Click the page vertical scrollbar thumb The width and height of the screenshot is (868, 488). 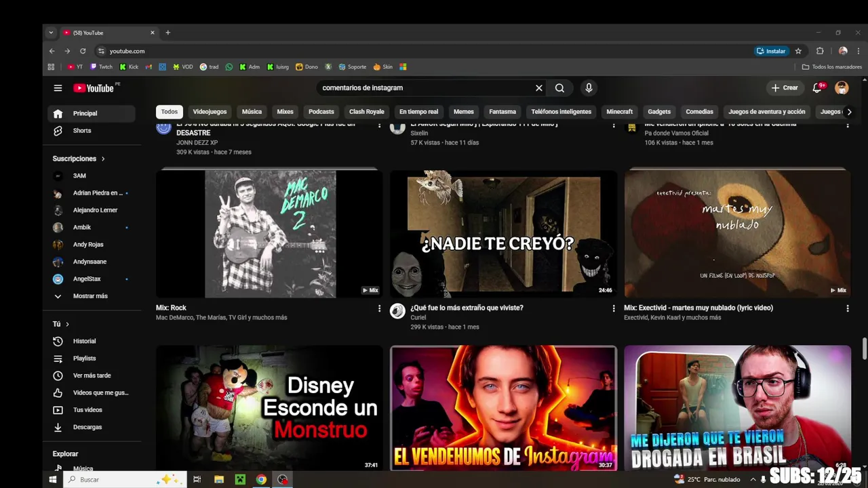pyautogui.click(x=864, y=349)
